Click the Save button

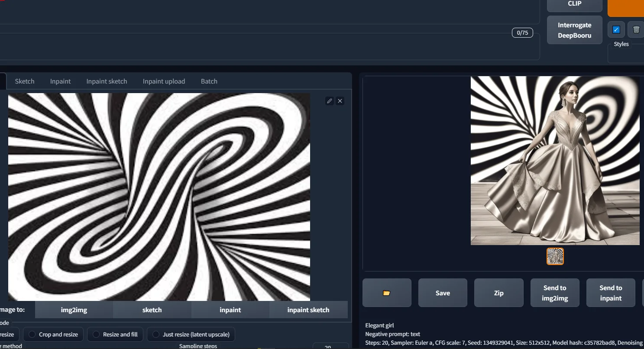coord(443,293)
